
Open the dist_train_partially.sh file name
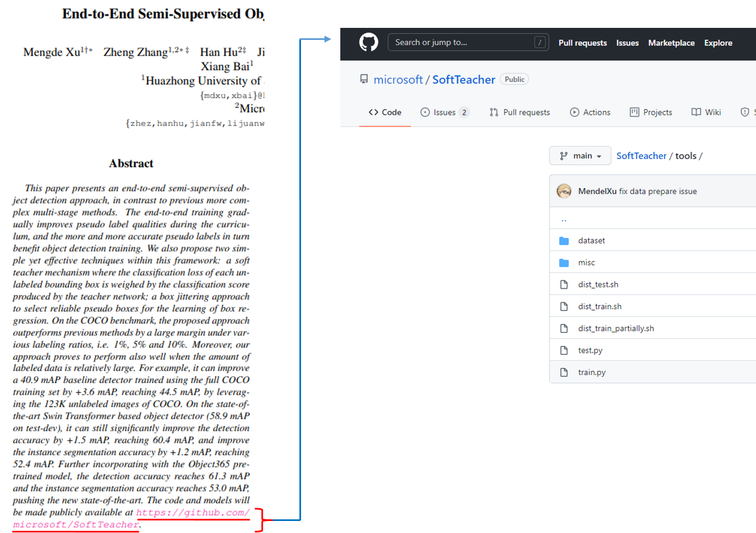[616, 328]
